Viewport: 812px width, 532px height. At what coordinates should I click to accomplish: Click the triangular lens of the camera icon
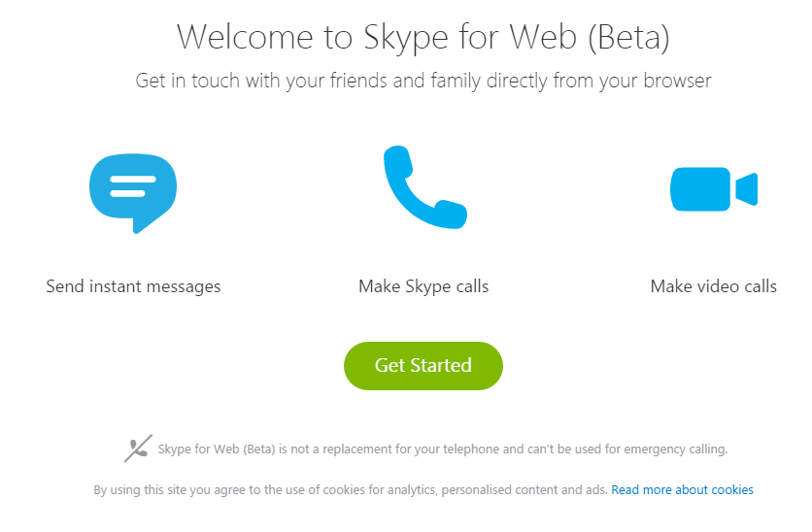point(747,189)
